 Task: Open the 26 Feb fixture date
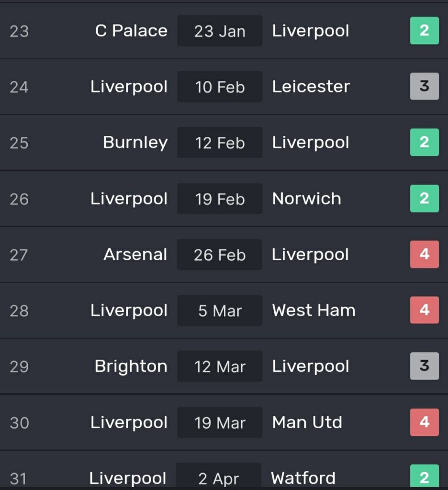[x=220, y=255]
